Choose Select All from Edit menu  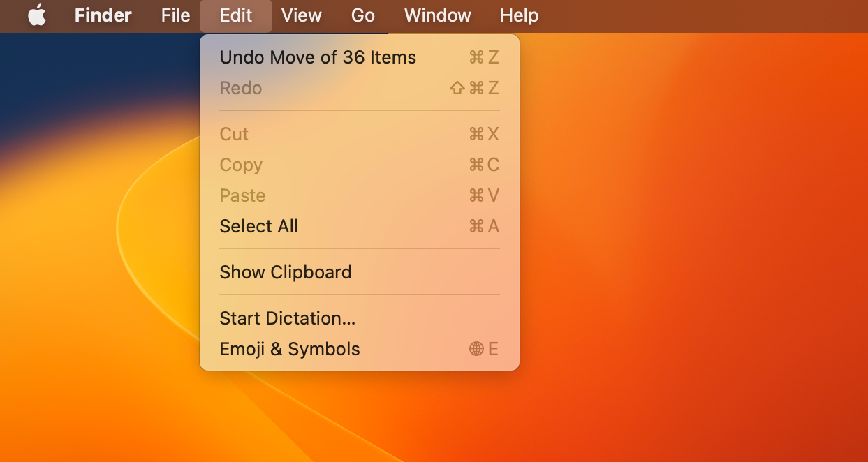(x=360, y=226)
